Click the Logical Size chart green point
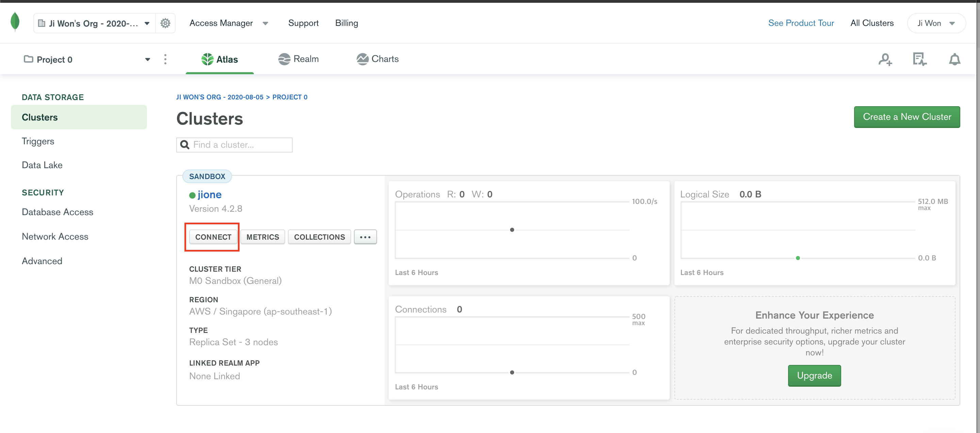 pos(797,258)
